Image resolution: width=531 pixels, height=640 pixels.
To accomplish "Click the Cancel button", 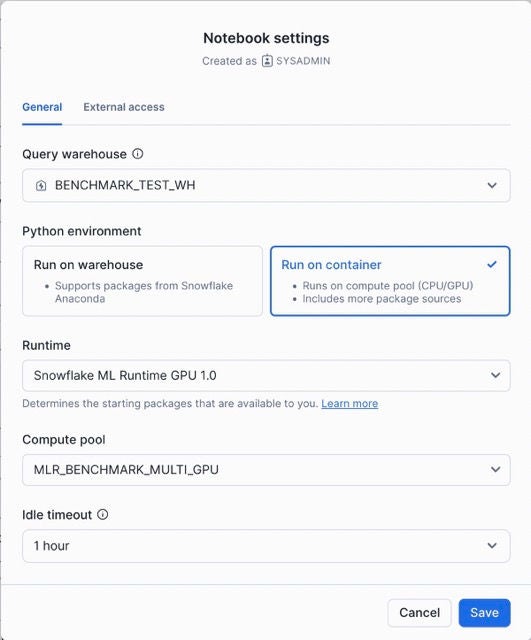I will point(419,613).
